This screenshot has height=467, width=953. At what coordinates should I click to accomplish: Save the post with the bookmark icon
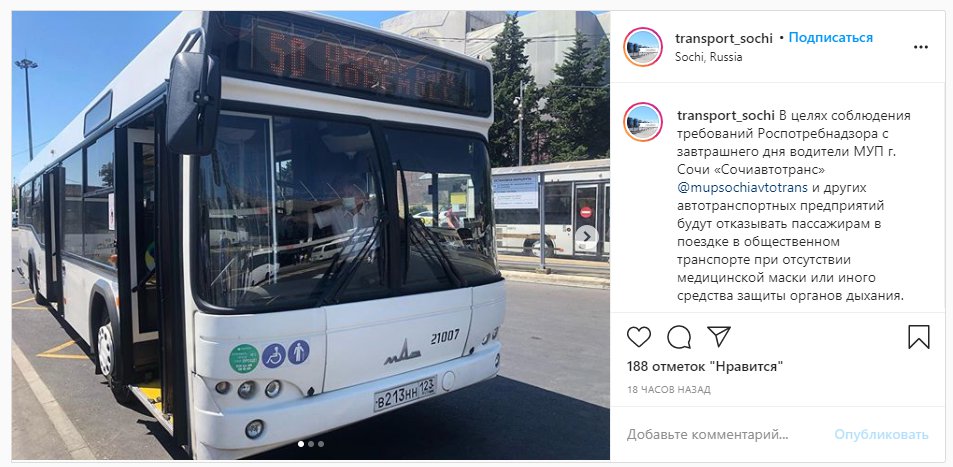coord(918,336)
